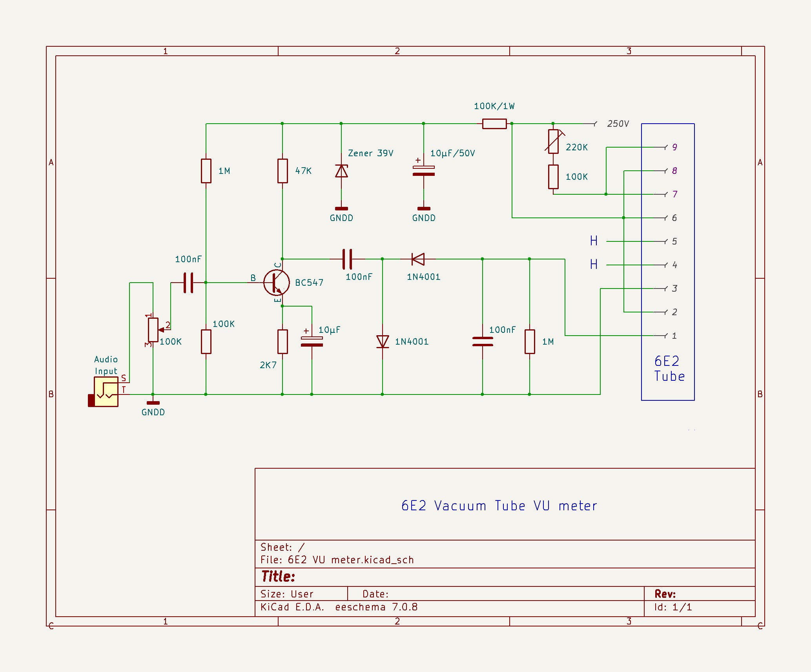Click the 6E2 Vacuum Tube VU meter title
811x672 pixels.
point(499,506)
